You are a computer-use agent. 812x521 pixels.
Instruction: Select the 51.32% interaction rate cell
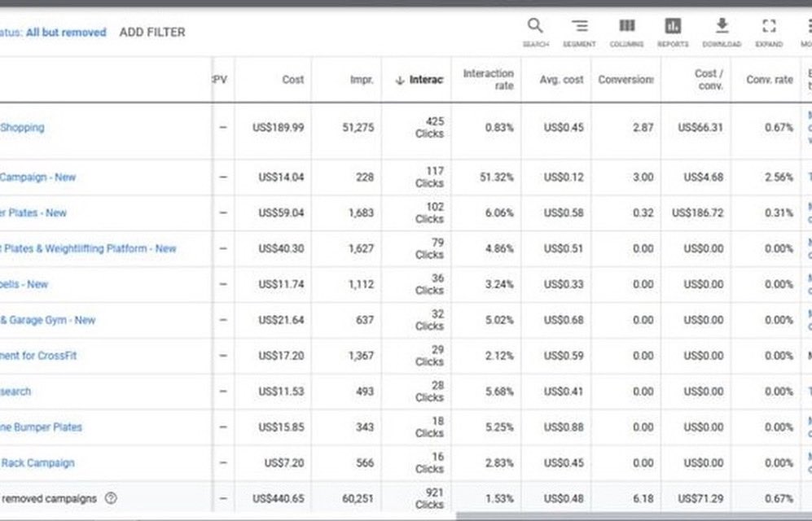[x=497, y=177]
